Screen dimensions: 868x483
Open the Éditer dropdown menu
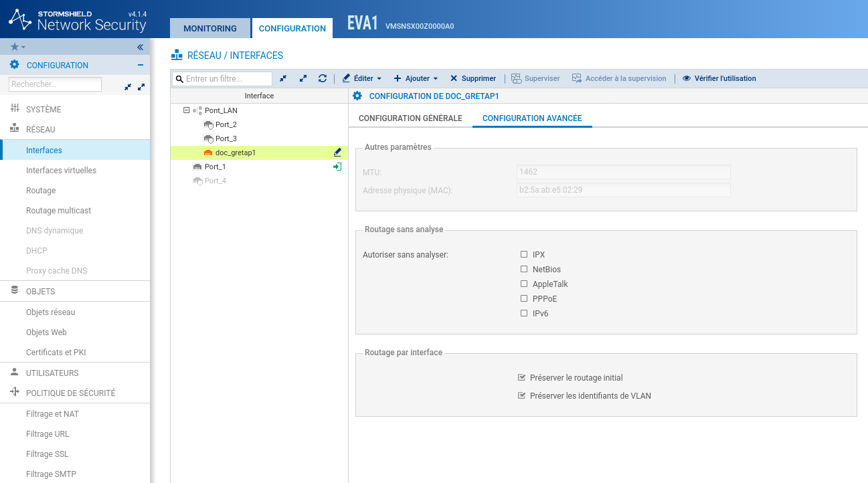(362, 78)
